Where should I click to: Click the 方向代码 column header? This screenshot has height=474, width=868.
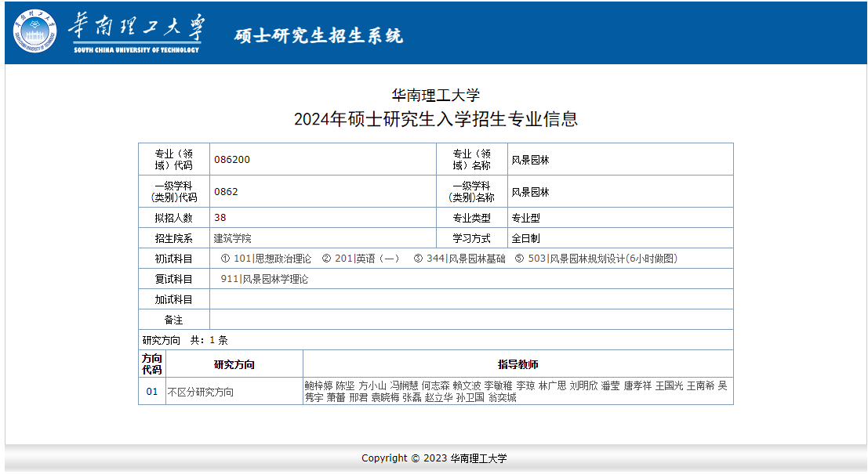[x=151, y=364]
